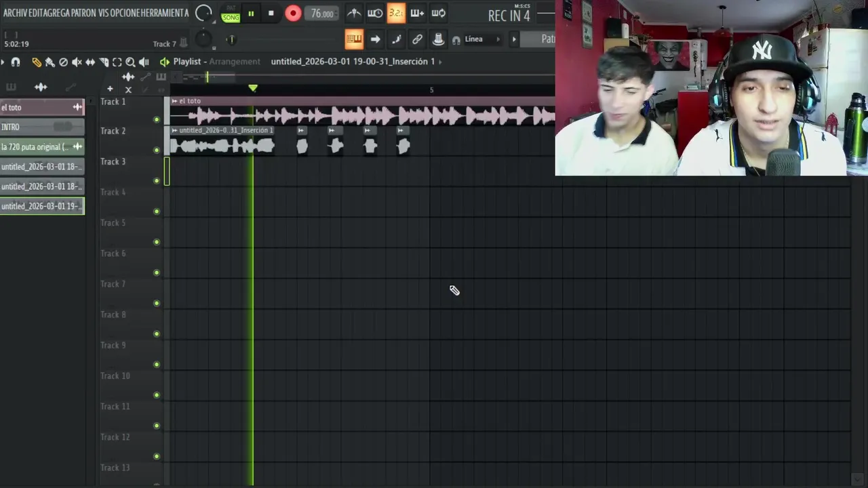The width and height of the screenshot is (868, 488).
Task: Select the Slip tool
Action: click(x=90, y=62)
